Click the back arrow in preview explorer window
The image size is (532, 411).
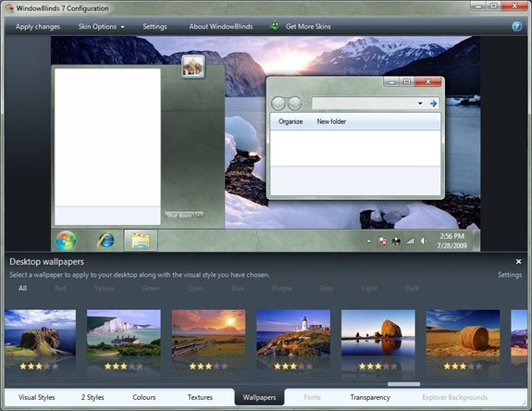pyautogui.click(x=278, y=104)
